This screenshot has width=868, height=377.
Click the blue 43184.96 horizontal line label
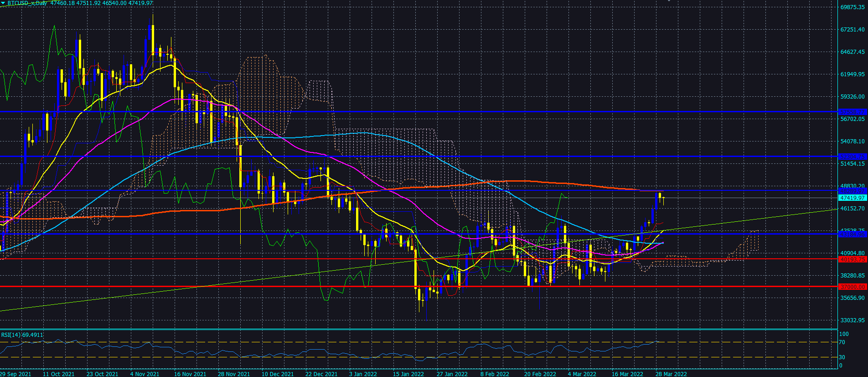852,234
